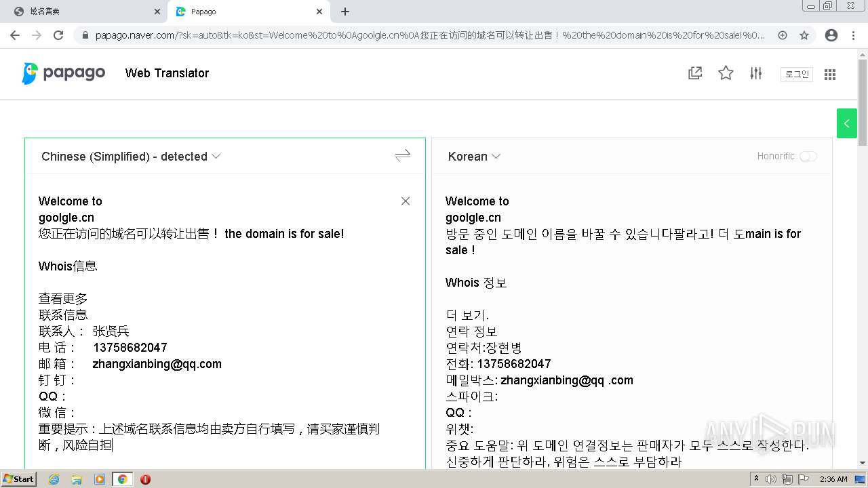Click goolgle.cn in the translation output
Viewport: 868px width, 488px height.
(x=473, y=218)
